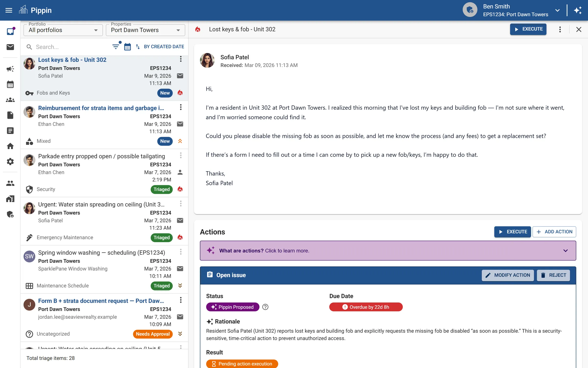Open Settings via the gear icon
The width and height of the screenshot is (588, 368).
tap(10, 161)
